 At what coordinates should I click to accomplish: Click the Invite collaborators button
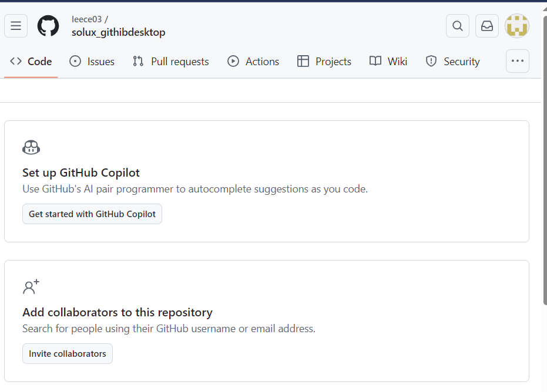pyautogui.click(x=68, y=354)
